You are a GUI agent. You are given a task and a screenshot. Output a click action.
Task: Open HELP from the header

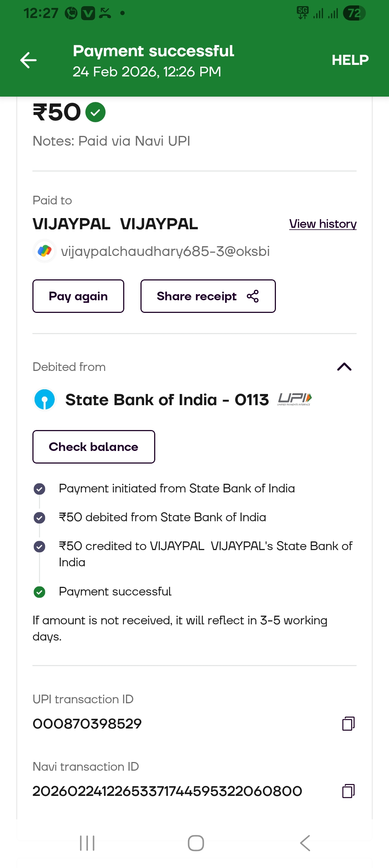pyautogui.click(x=350, y=60)
